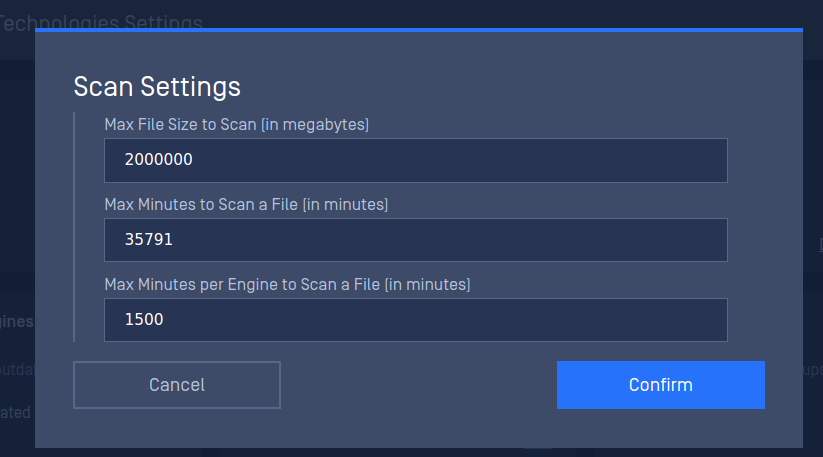Click the partially hidden 'gines' text behind dialog
This screenshot has width=823, height=457.
tap(17, 321)
